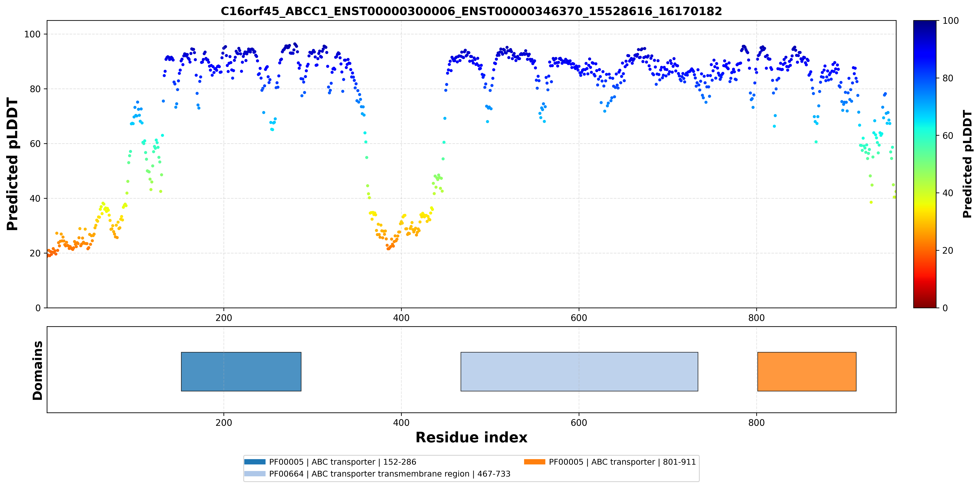
Task: Click the 'Domains' y-axis label
Action: pos(37,371)
